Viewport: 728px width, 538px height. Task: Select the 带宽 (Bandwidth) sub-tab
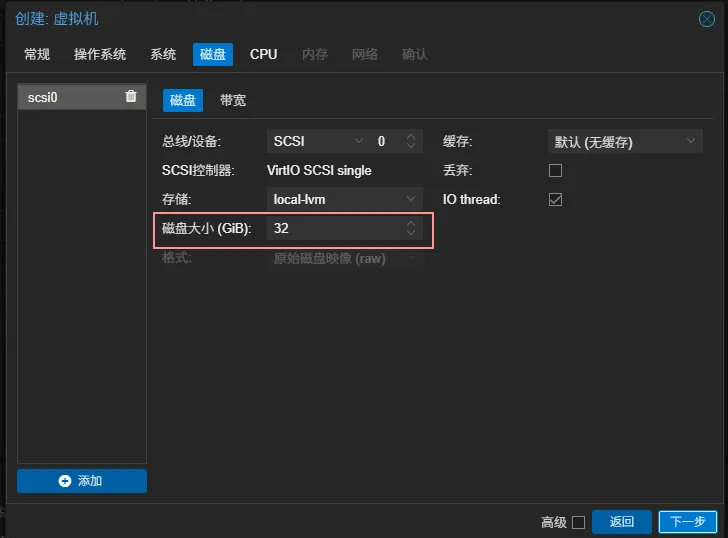tap(233, 100)
